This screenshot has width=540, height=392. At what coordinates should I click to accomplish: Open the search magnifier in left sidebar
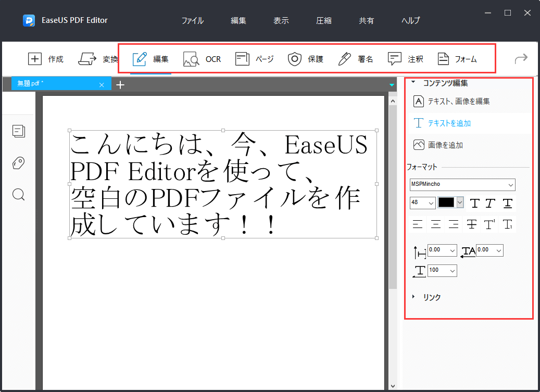click(x=19, y=195)
